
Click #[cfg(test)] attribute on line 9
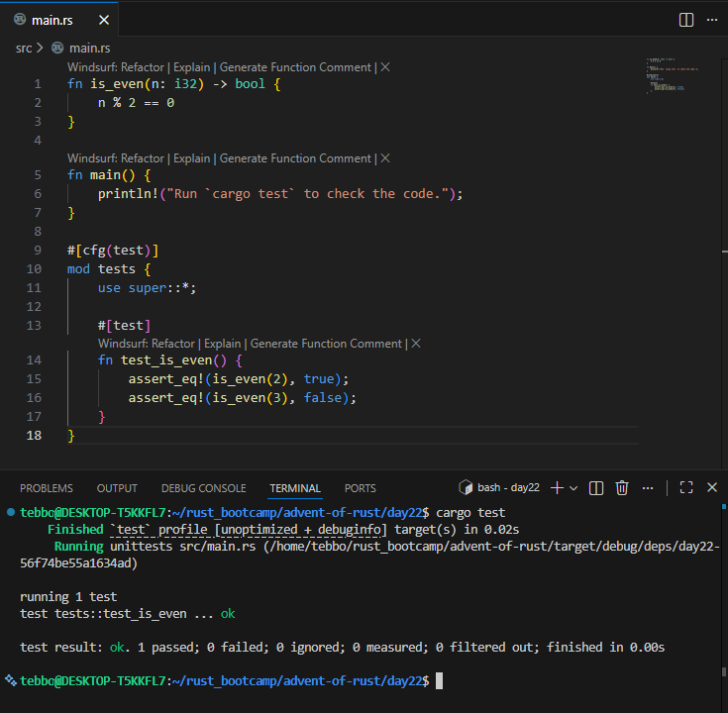tap(113, 251)
